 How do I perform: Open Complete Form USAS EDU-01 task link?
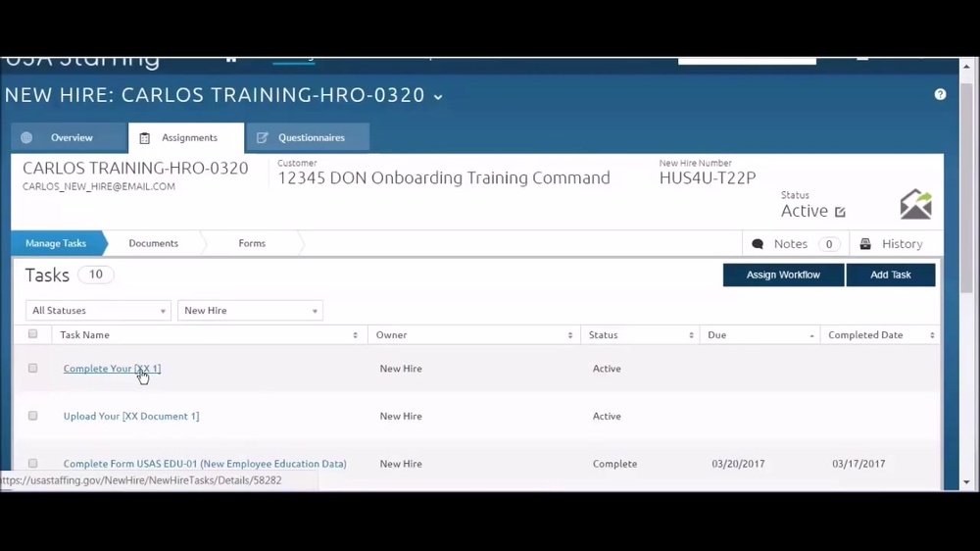click(205, 464)
